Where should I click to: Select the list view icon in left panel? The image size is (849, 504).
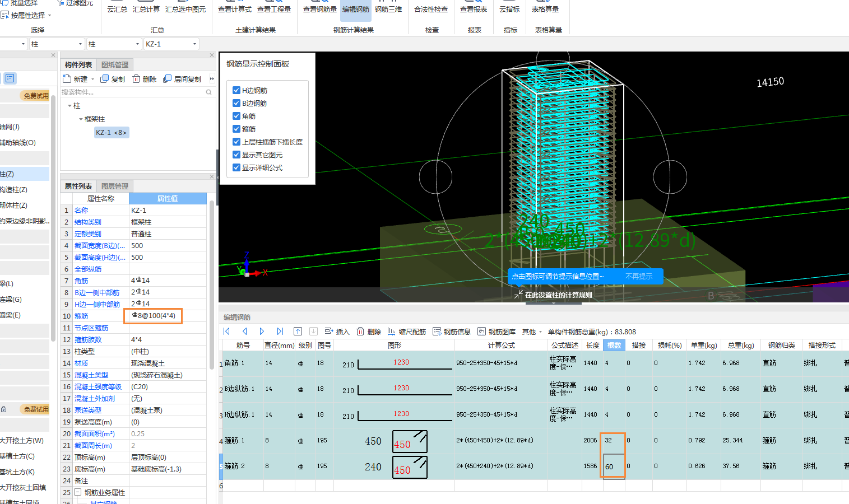click(10, 78)
